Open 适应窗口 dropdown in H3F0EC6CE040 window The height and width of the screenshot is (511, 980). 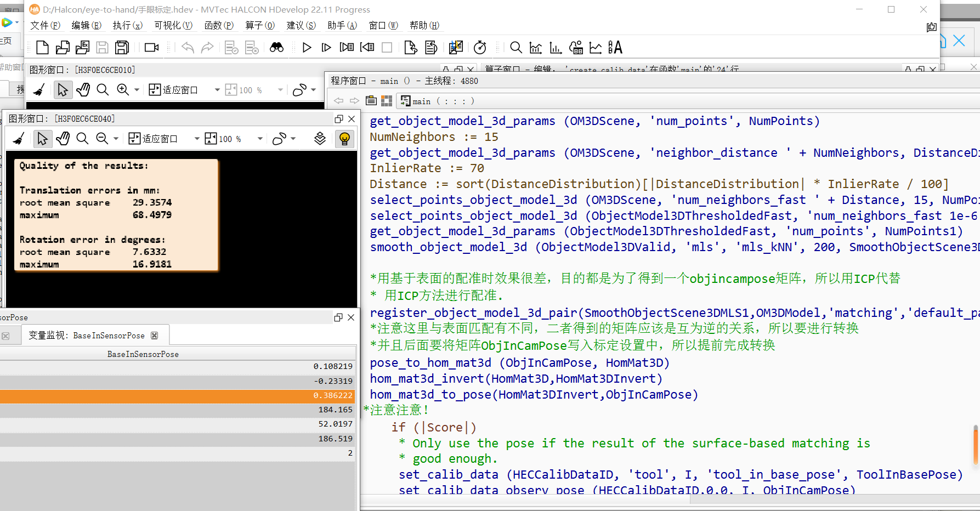coord(197,139)
